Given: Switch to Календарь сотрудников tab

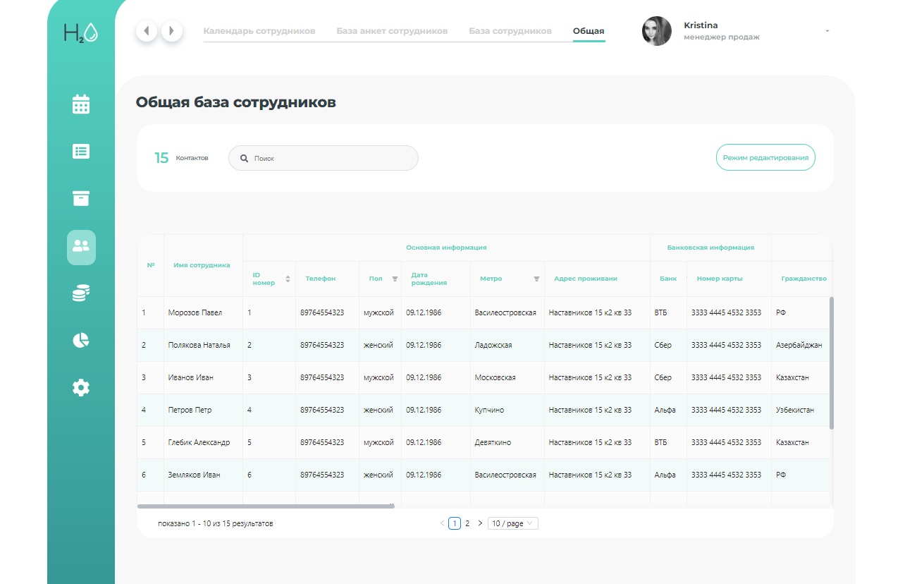Looking at the screenshot, I should pyautogui.click(x=259, y=31).
